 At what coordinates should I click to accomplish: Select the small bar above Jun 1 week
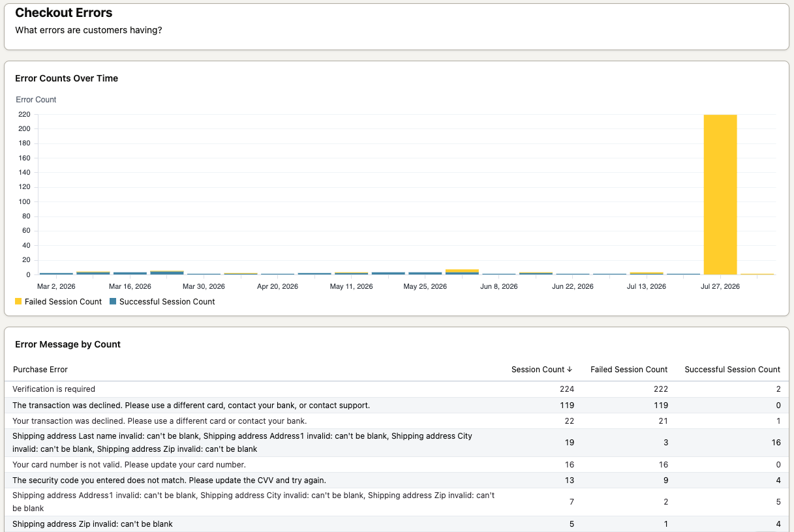[x=463, y=272]
